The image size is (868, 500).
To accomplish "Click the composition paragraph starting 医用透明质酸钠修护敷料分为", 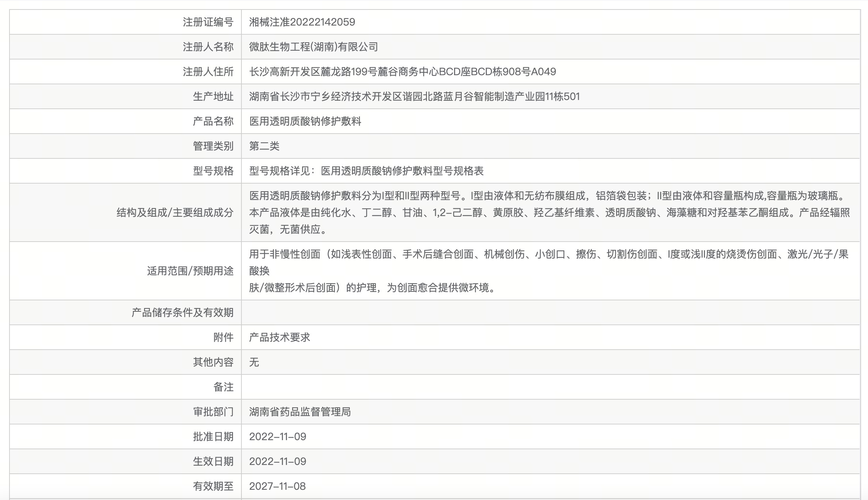I will (x=550, y=212).
